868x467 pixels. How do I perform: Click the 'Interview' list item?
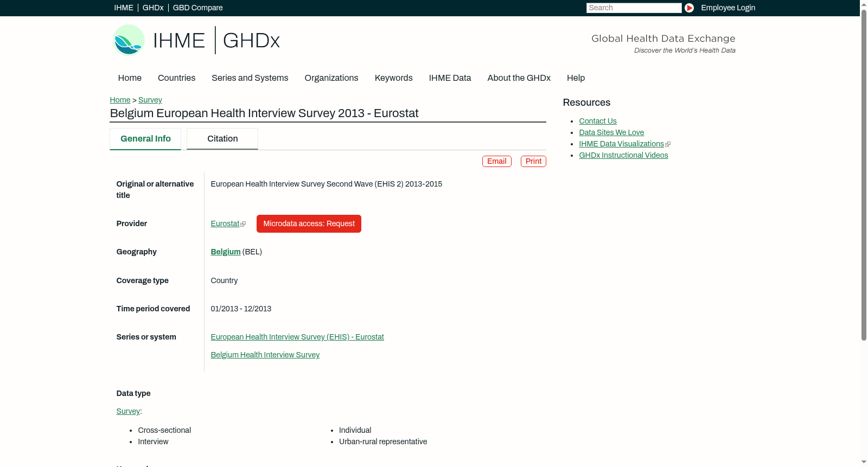(x=153, y=442)
